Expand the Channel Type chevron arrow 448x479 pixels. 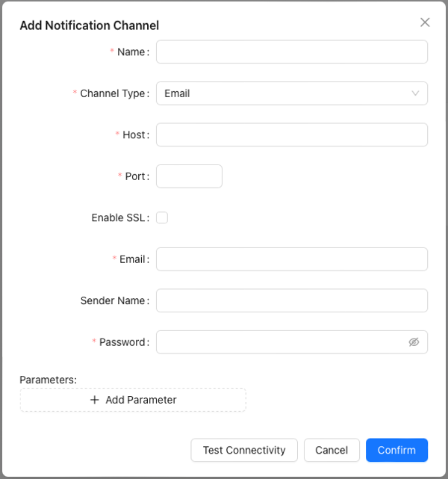pyautogui.click(x=415, y=93)
